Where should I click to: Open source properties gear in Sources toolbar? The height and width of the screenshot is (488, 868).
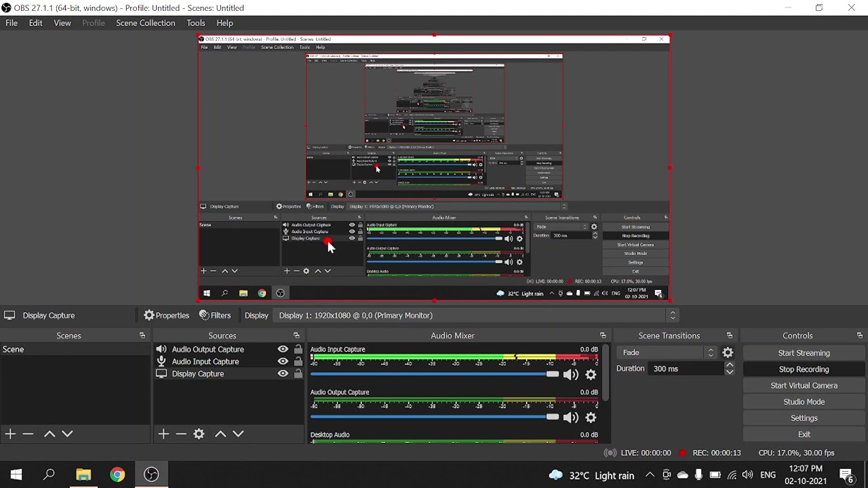point(199,434)
